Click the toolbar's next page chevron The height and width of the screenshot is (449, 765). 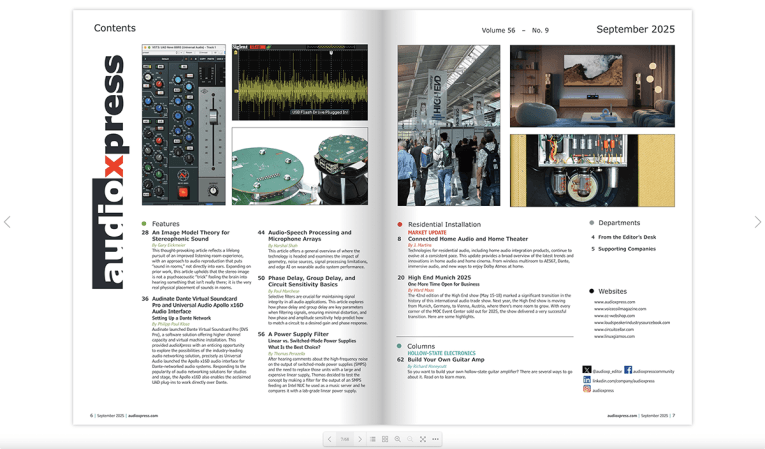point(360,439)
